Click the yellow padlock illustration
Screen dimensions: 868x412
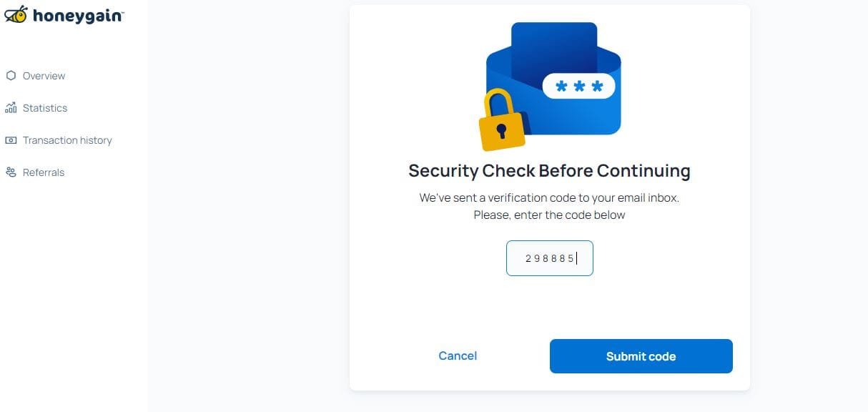pyautogui.click(x=500, y=122)
